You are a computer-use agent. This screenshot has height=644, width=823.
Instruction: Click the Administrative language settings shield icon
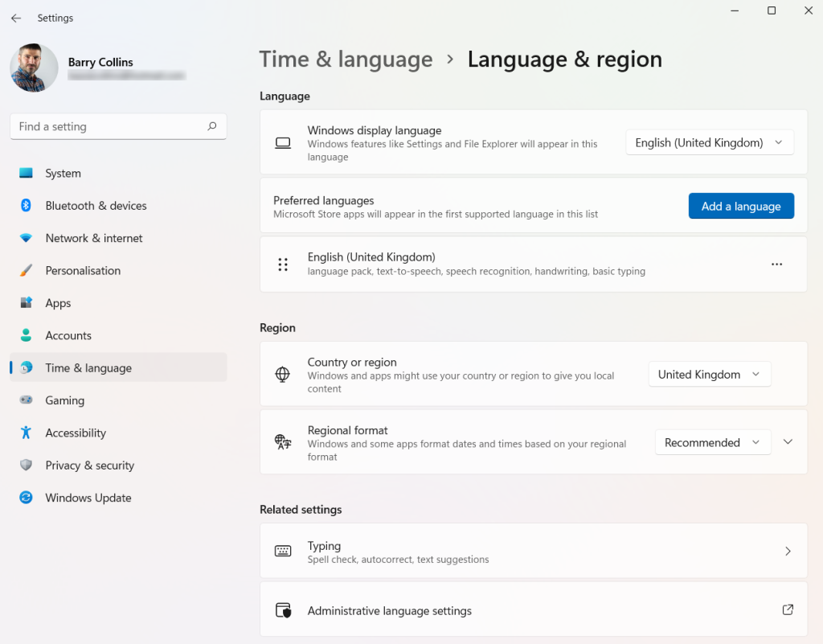coord(284,610)
